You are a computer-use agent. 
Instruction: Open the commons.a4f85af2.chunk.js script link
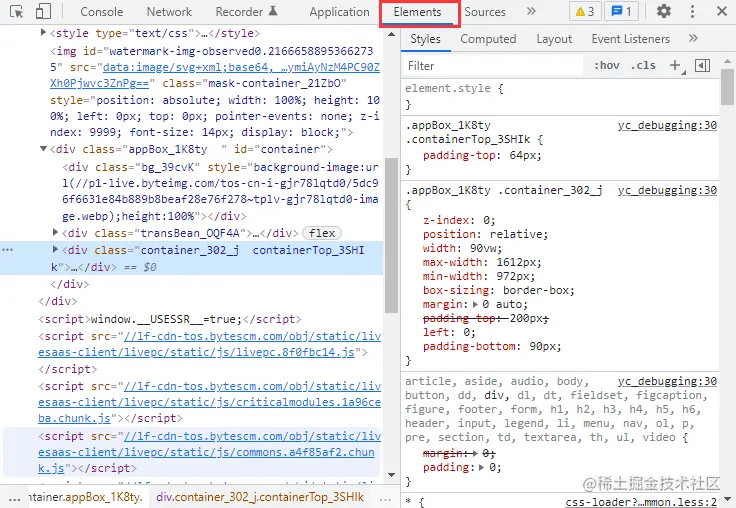coord(209,452)
